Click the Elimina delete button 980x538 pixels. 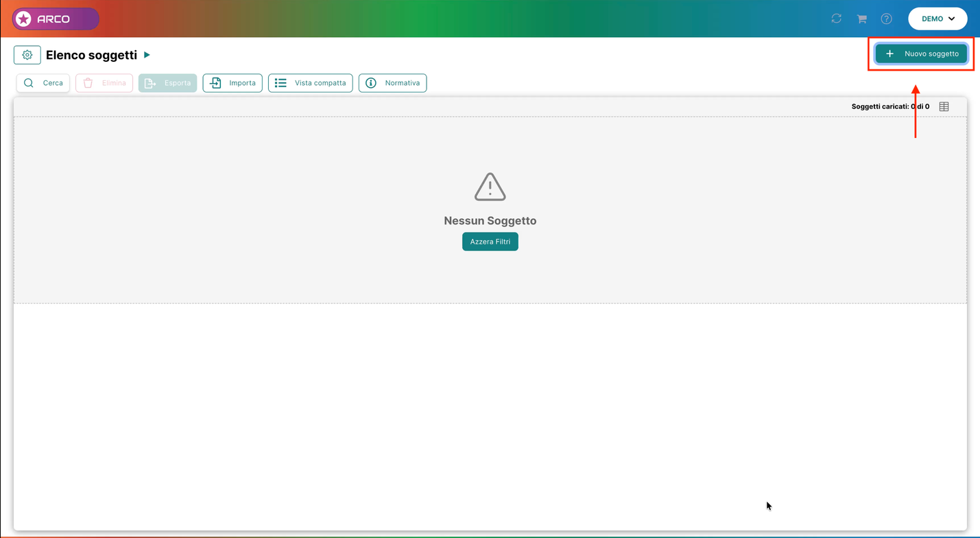[104, 83]
